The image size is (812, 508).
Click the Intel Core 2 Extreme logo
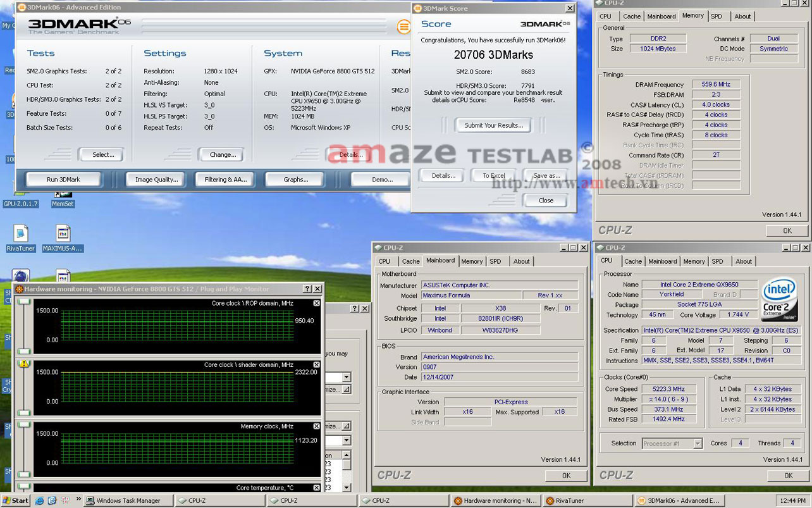pyautogui.click(x=779, y=300)
